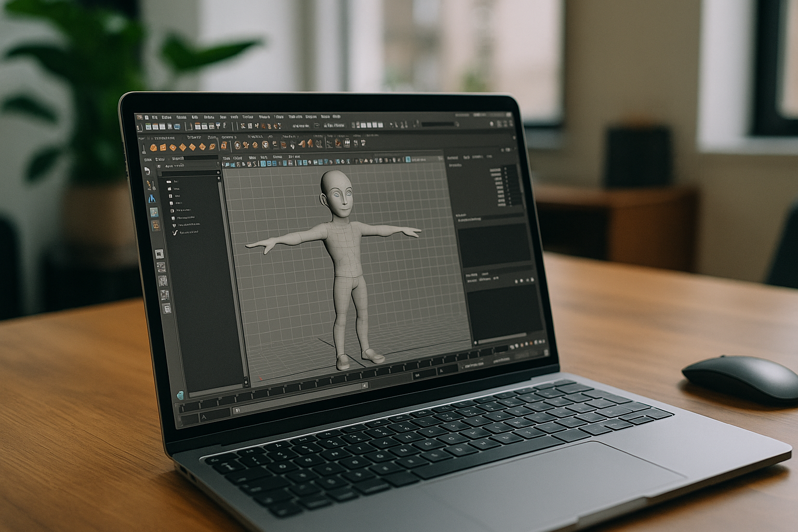The width and height of the screenshot is (798, 532).
Task: Click the box marked A below the timeline
Action: coord(215,415)
